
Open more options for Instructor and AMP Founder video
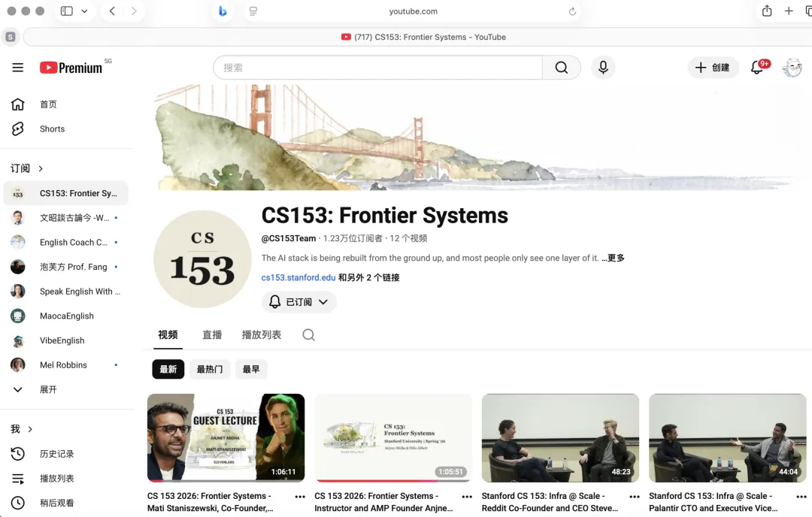tap(467, 496)
